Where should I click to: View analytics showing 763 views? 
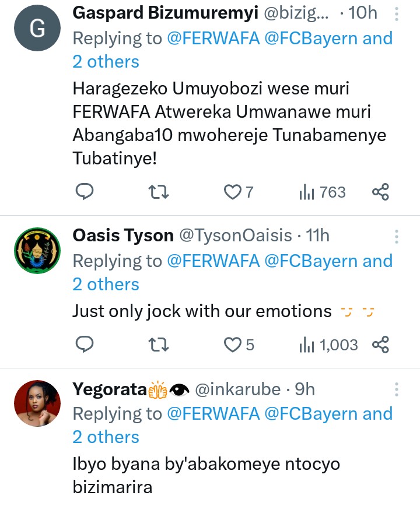point(323,192)
